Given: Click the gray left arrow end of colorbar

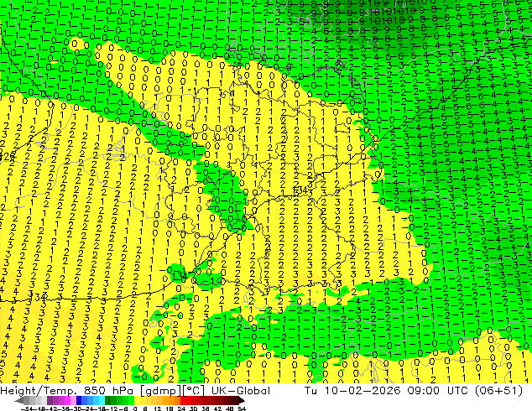Looking at the screenshot, I should coord(19,401).
